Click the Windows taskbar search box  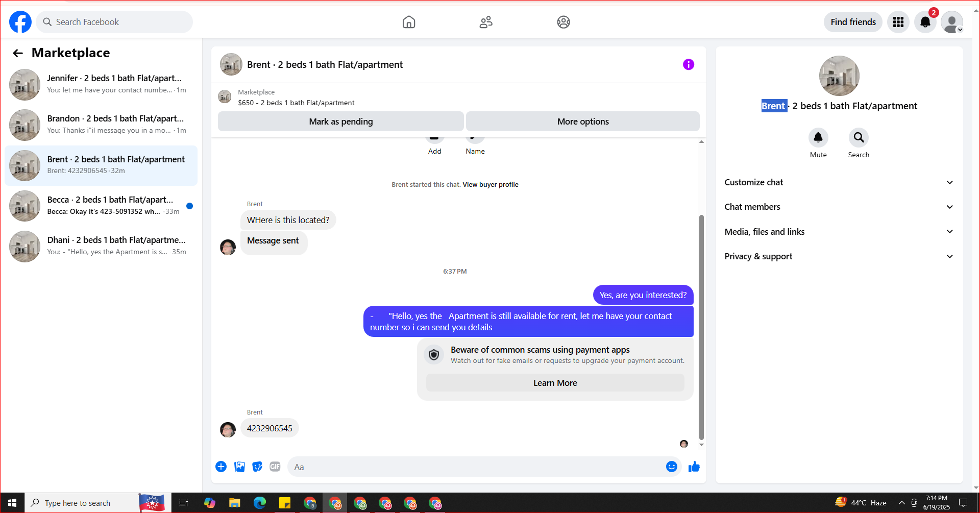(82, 503)
